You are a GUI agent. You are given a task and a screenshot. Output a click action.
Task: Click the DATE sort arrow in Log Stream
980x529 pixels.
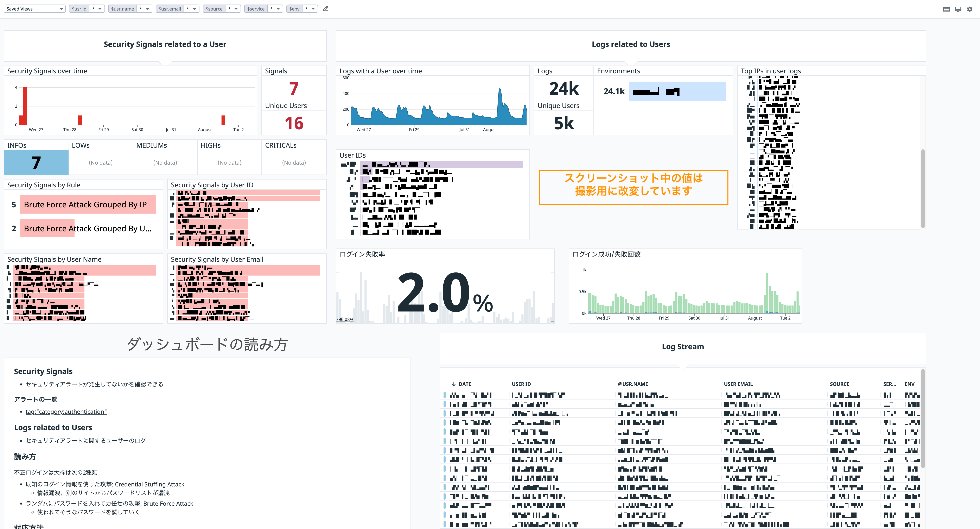(454, 384)
